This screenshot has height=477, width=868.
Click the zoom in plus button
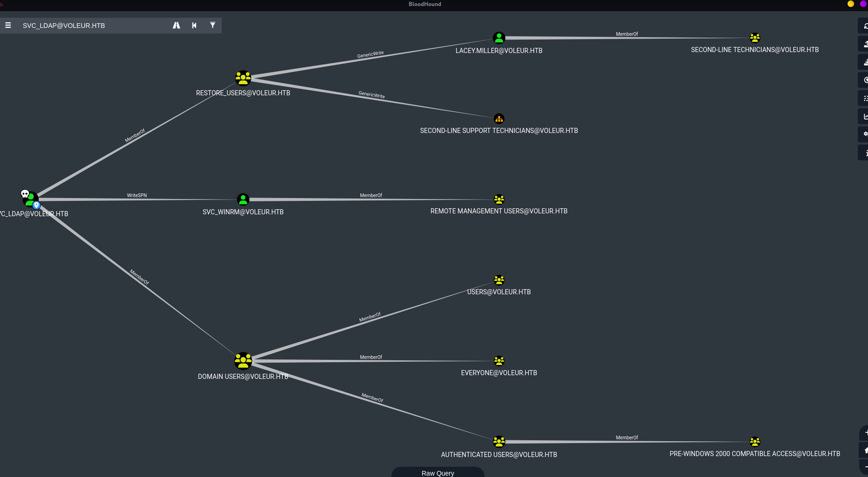click(x=864, y=433)
